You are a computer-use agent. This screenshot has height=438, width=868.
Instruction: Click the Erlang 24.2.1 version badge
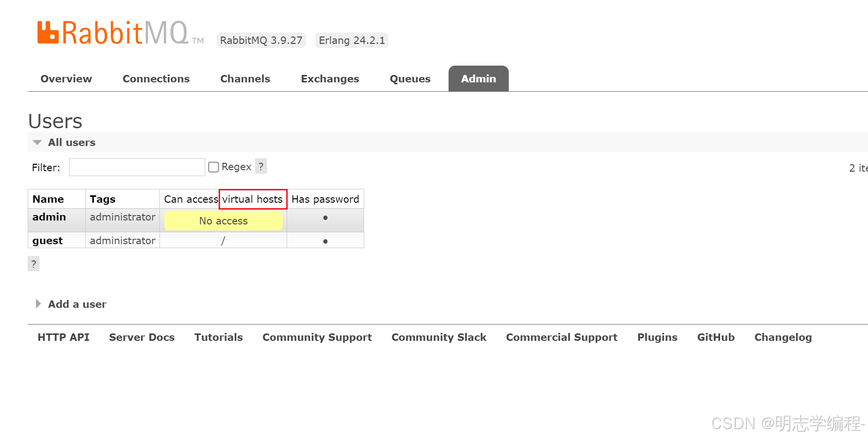[x=352, y=40]
